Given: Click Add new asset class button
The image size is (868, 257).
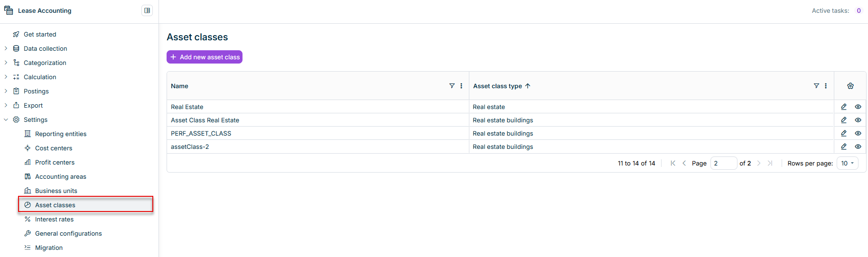Looking at the screenshot, I should pyautogui.click(x=205, y=57).
